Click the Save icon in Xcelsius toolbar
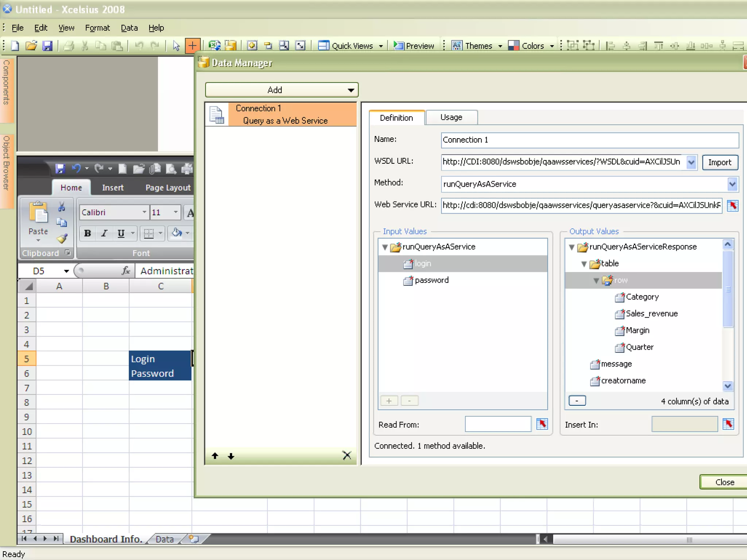Screen dimensions: 747x560 47,46
